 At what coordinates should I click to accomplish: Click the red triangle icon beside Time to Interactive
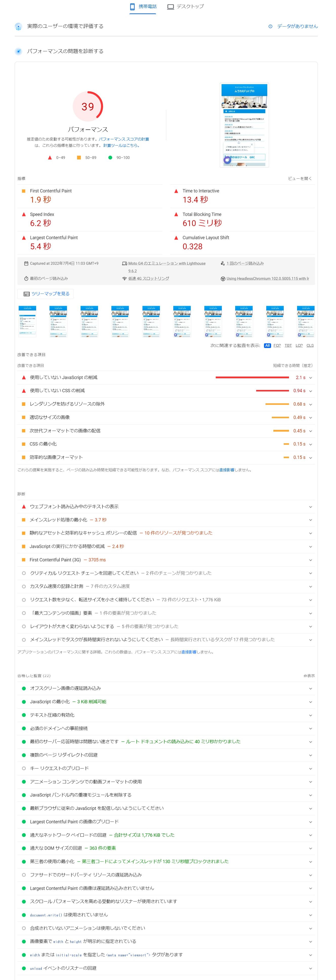176,191
